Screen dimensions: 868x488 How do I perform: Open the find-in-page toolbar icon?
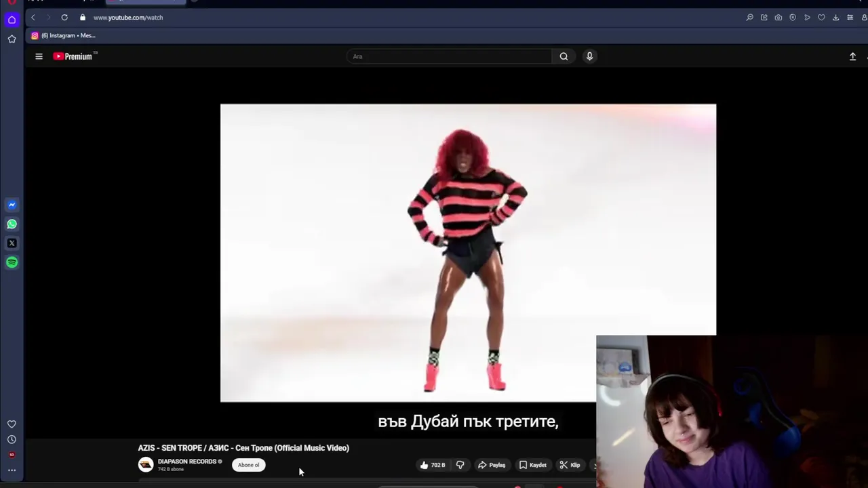[749, 18]
